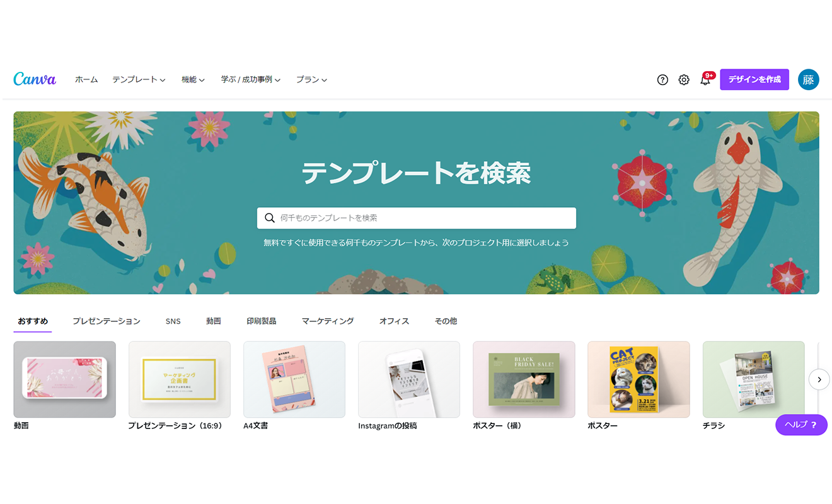Open the settings gear icon
This screenshot has height=504, width=832.
(684, 80)
